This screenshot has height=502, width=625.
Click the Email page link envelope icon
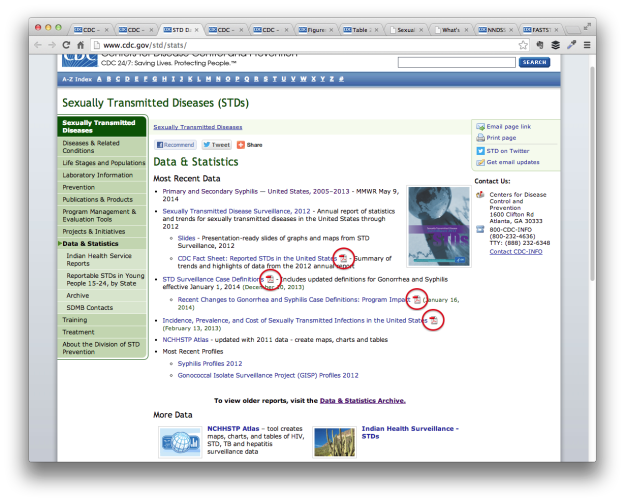coord(480,126)
